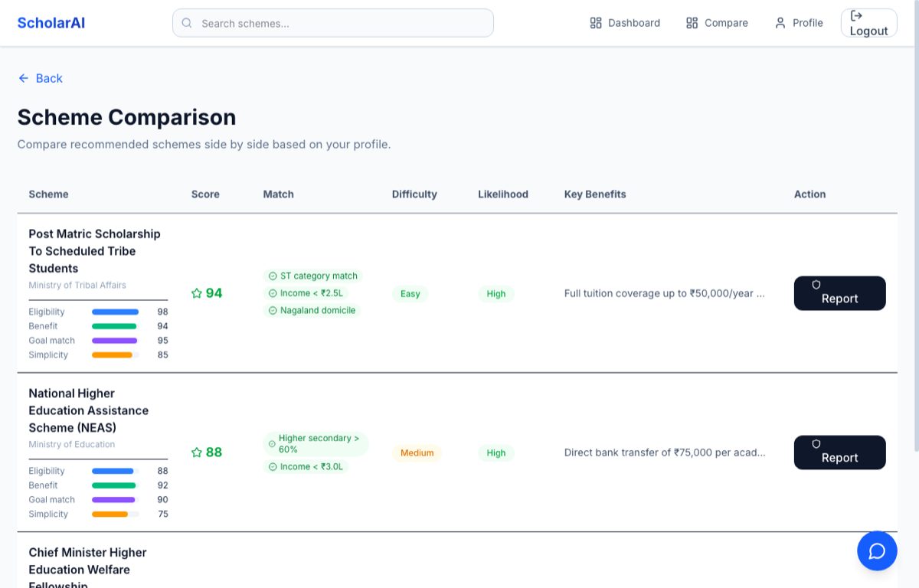
Task: Click Post Matric Scholarship To Scheduled Tribe Students title
Action: pyautogui.click(x=94, y=251)
